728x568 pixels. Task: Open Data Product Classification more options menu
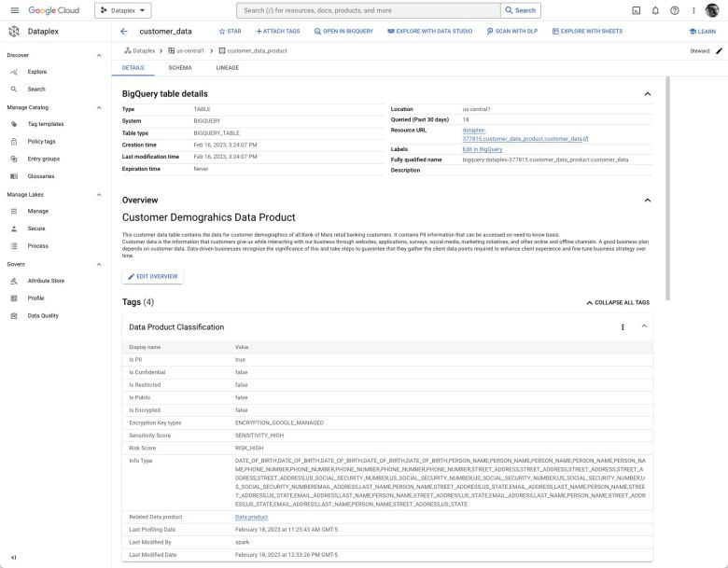623,327
